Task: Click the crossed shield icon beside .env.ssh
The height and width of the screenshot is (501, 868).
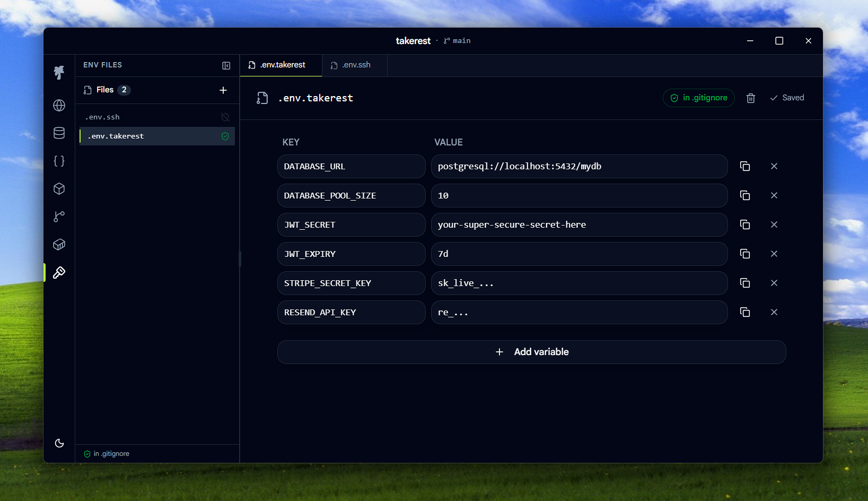Action: coord(225,117)
